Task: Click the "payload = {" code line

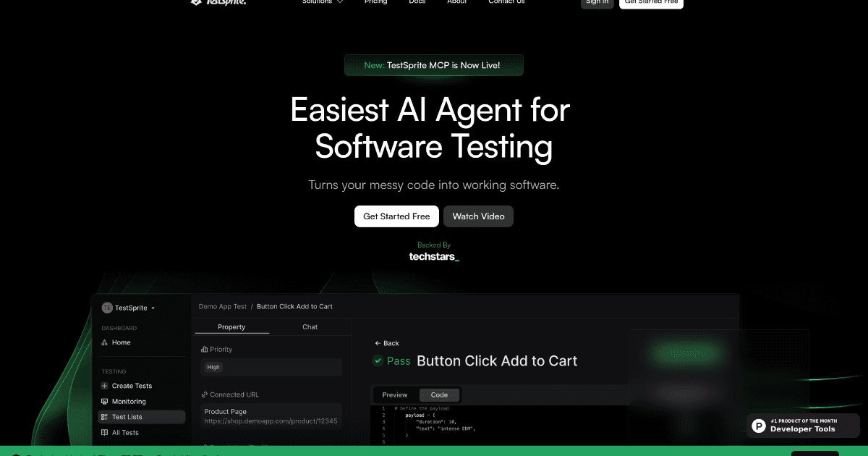Action: coord(420,415)
